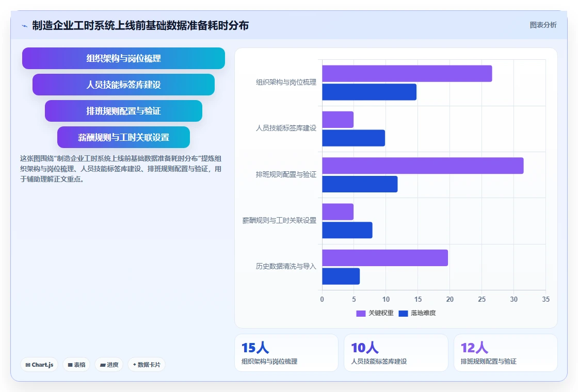Select the 组织架构与岗位梳理 funnel bar
This screenshot has width=578, height=392.
[123, 58]
